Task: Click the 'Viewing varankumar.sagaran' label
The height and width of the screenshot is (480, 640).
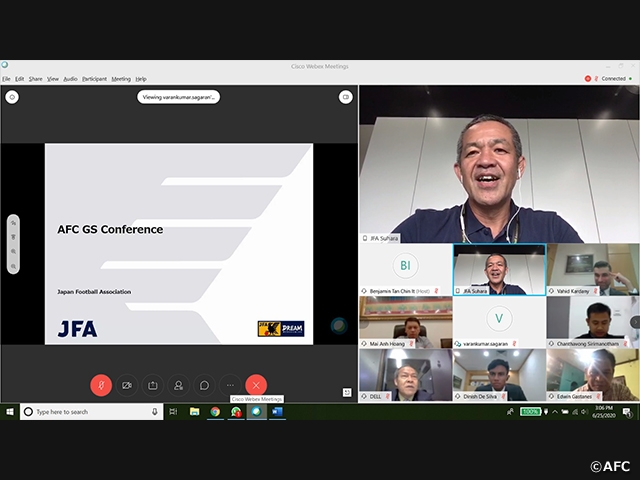Action: point(179,97)
